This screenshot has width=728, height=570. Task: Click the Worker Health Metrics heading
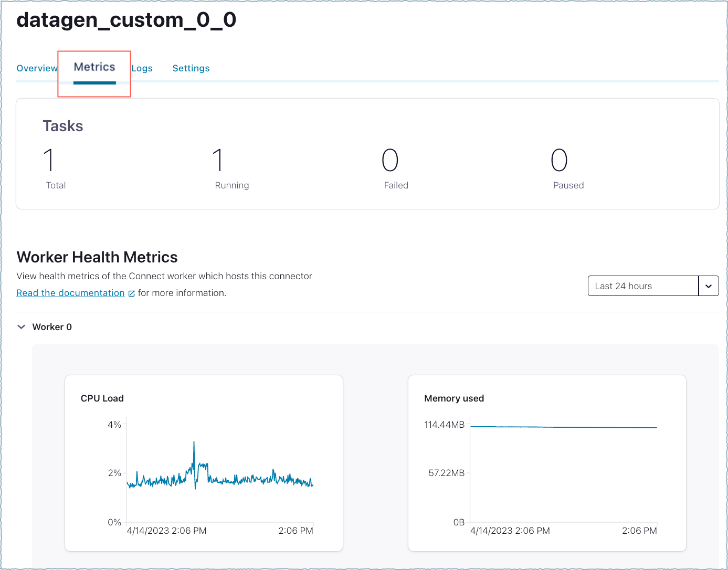tap(97, 257)
